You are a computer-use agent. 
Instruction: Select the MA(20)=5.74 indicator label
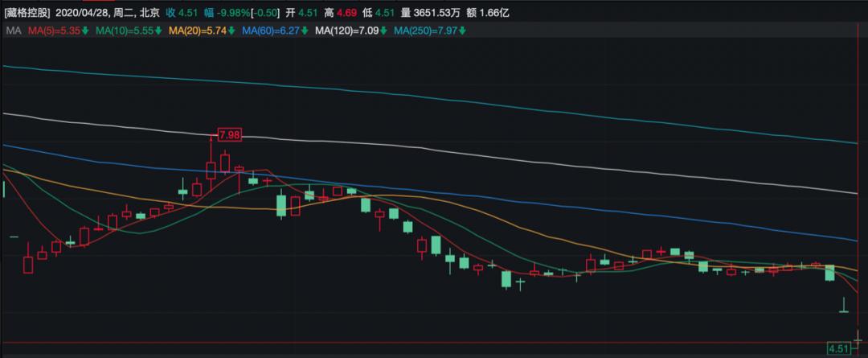[199, 31]
